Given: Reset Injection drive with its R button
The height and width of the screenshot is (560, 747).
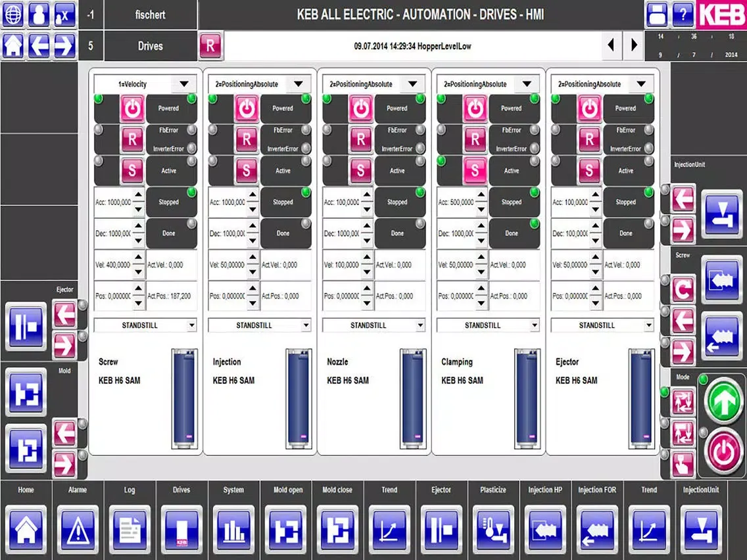Looking at the screenshot, I should [x=247, y=139].
